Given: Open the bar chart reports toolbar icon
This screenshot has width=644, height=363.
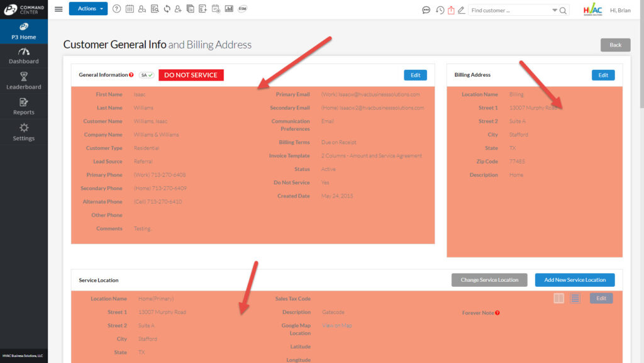Looking at the screenshot, I should 229,9.
